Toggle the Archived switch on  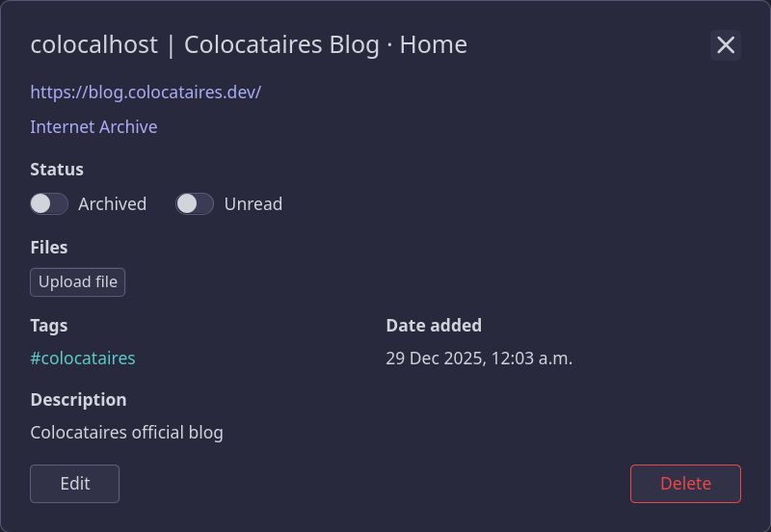(x=49, y=204)
